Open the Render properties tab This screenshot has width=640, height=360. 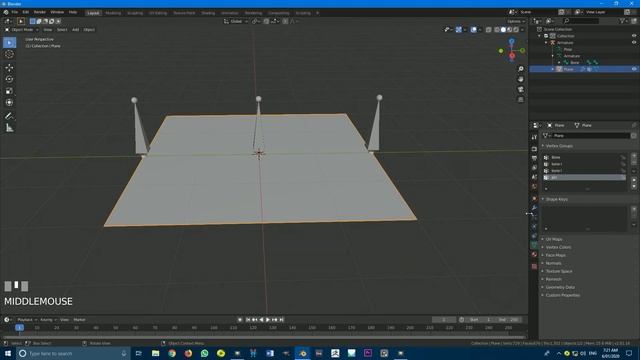534,149
